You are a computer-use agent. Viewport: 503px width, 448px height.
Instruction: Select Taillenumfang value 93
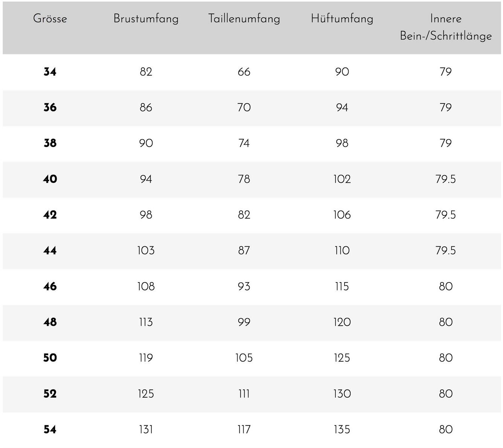(244, 286)
